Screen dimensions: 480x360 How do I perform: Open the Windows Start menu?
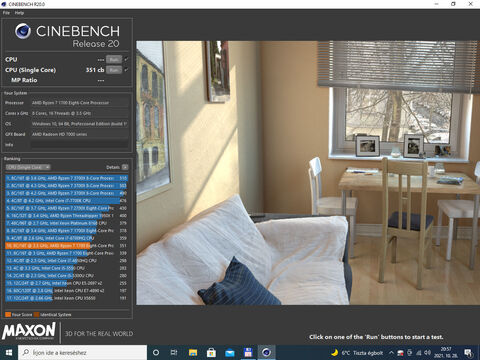(9, 352)
